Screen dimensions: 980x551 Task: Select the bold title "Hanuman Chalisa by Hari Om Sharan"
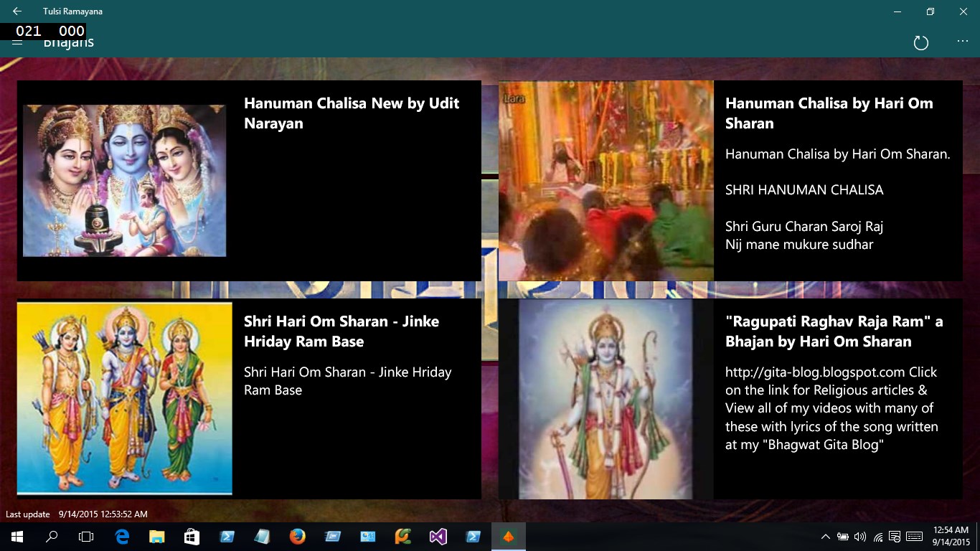click(x=829, y=113)
